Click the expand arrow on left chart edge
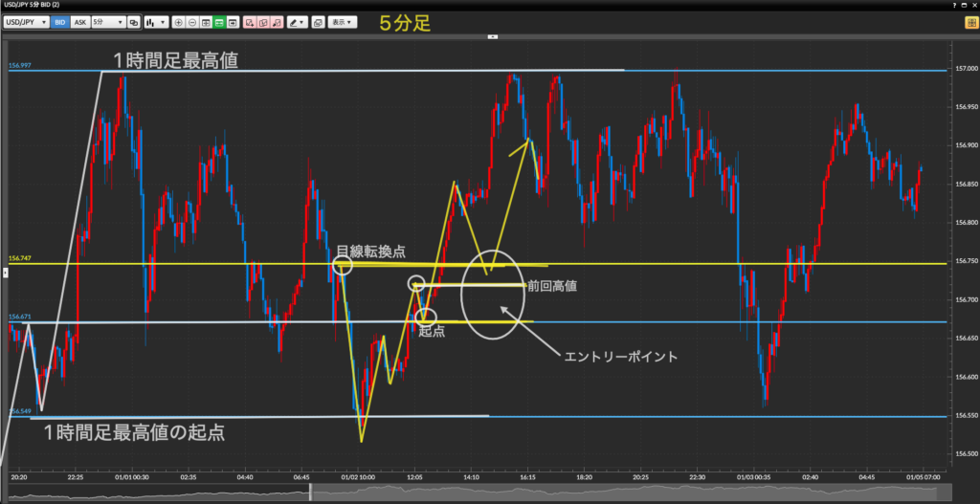This screenshot has height=504, width=980. click(x=5, y=273)
